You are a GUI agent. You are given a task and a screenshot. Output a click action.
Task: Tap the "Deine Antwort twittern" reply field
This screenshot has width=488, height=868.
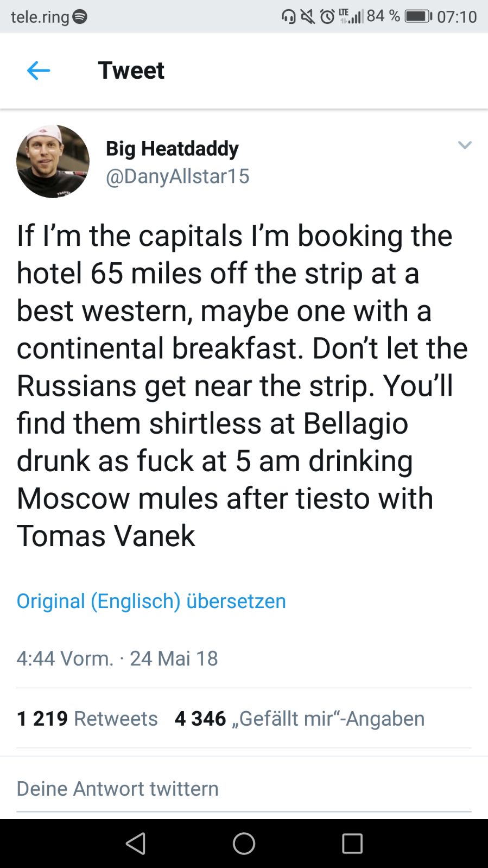click(118, 788)
